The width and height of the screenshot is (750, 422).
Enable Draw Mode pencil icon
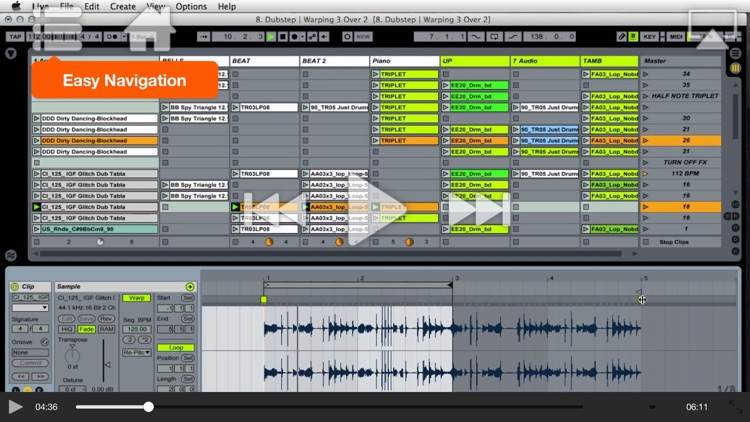[x=621, y=36]
